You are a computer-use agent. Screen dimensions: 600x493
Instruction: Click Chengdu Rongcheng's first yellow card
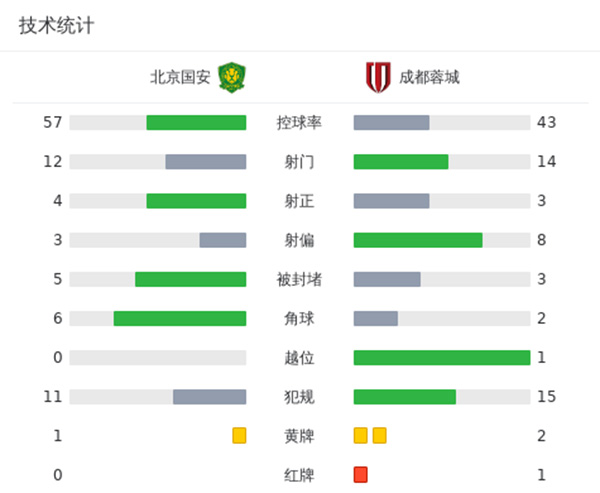(360, 435)
